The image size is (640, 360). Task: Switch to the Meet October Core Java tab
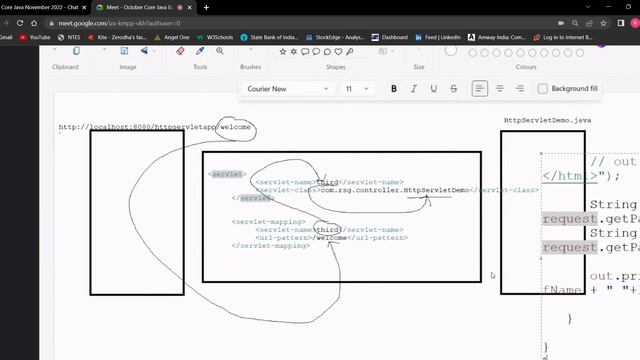pos(139,7)
